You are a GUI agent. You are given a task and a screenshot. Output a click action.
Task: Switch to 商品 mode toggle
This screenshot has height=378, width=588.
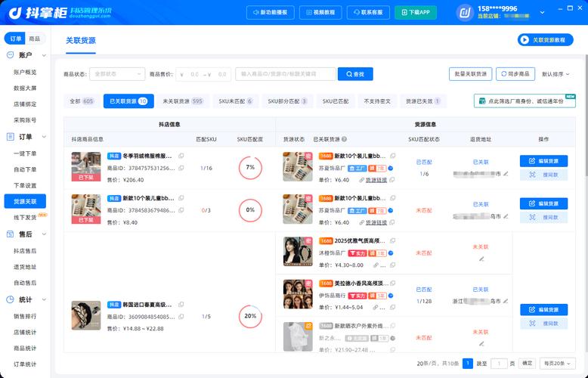(35, 39)
